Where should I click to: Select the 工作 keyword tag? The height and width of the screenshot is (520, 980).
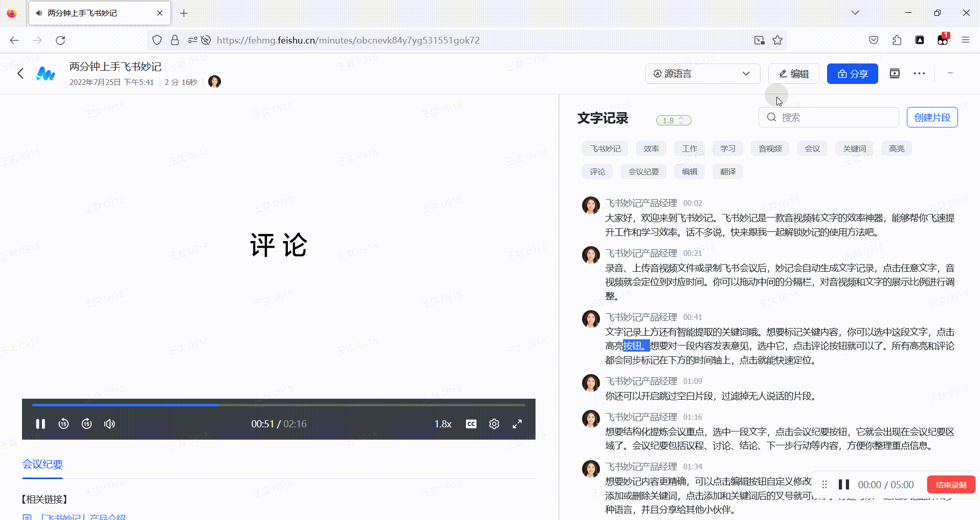point(689,149)
